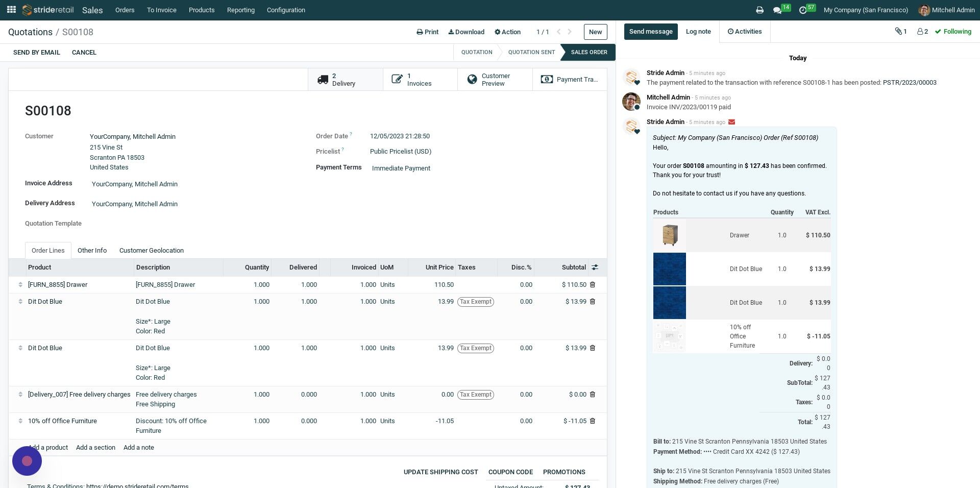Click drag handle of Free delivery charges line

coord(20,395)
